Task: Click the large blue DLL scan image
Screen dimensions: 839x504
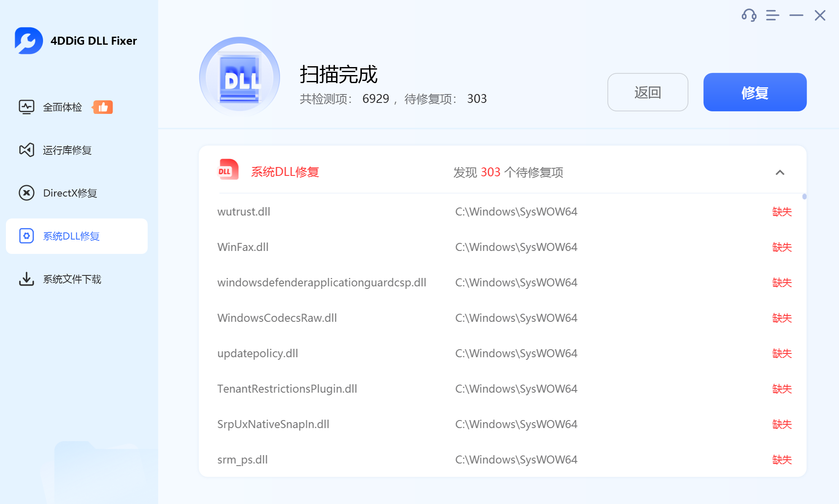Action: pyautogui.click(x=240, y=77)
